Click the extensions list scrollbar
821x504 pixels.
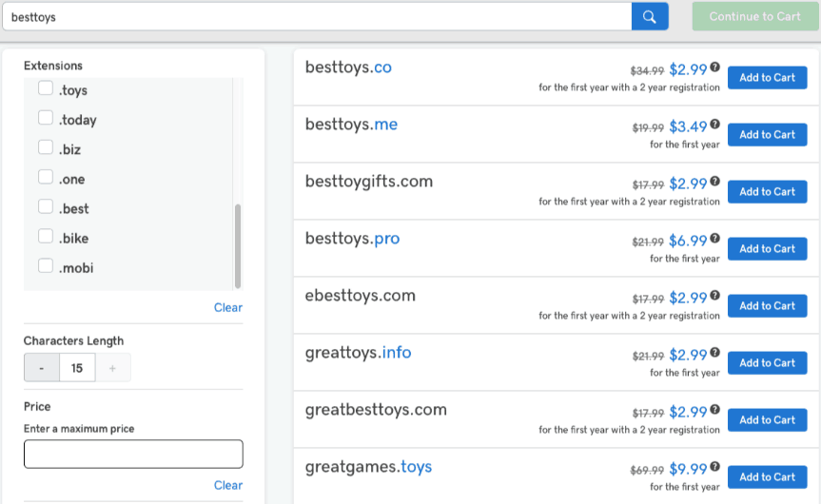click(238, 244)
